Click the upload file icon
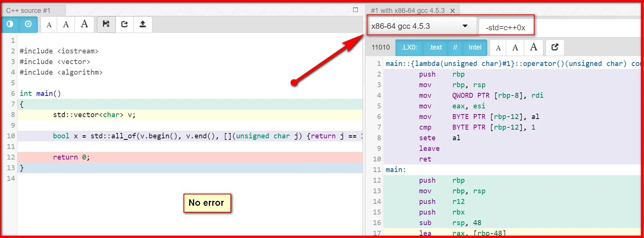 143,25
